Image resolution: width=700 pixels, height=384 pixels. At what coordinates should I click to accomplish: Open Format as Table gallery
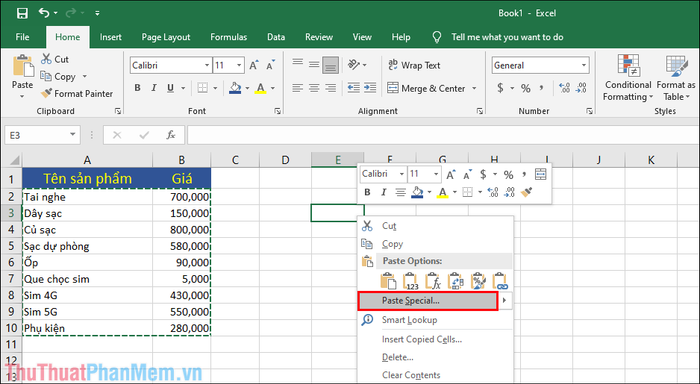tap(676, 78)
